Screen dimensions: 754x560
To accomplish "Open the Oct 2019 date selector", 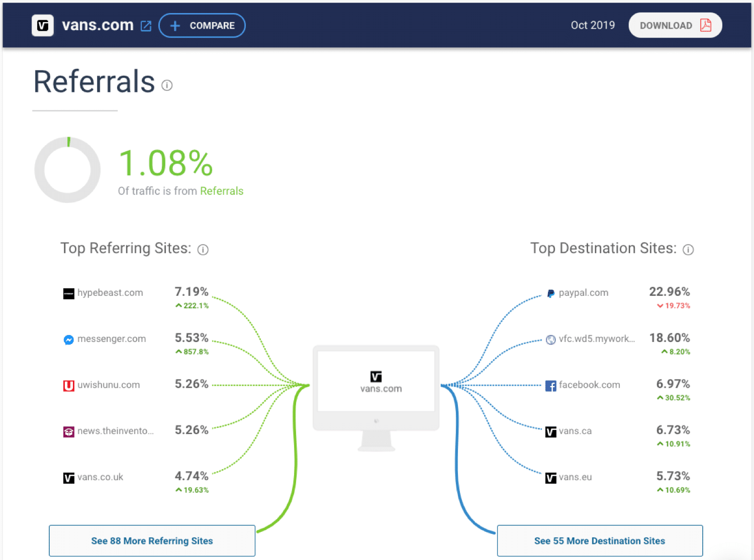I will click(x=593, y=25).
